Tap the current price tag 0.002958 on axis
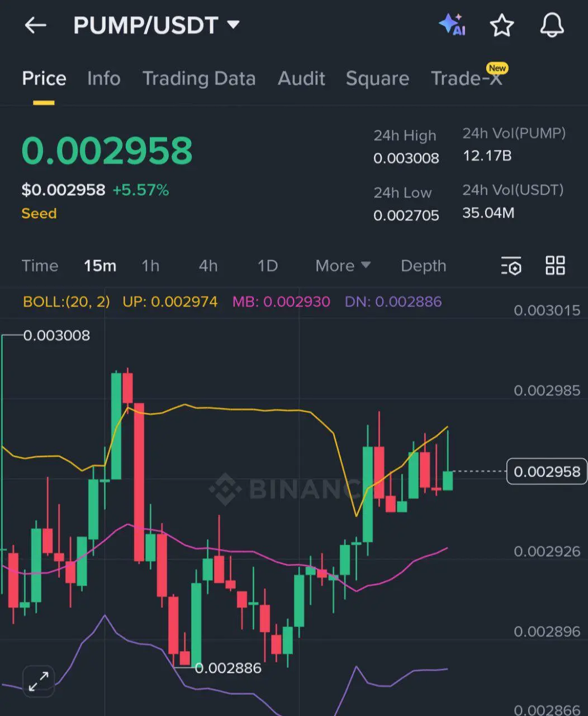Screen dimensions: 588x716 point(547,472)
